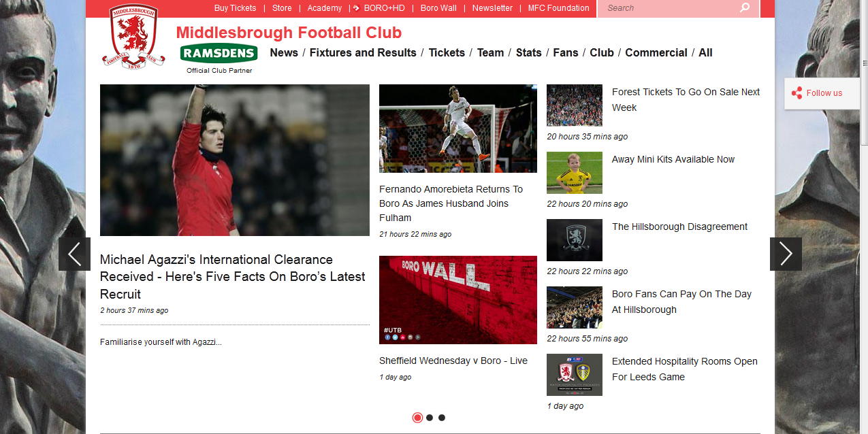Open Boro Fans Can Pay On The Day link
This screenshot has height=434, width=868.
682,301
